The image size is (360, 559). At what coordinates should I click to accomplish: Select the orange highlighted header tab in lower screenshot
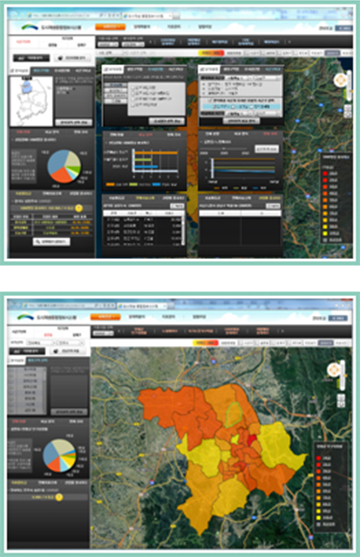tap(106, 317)
